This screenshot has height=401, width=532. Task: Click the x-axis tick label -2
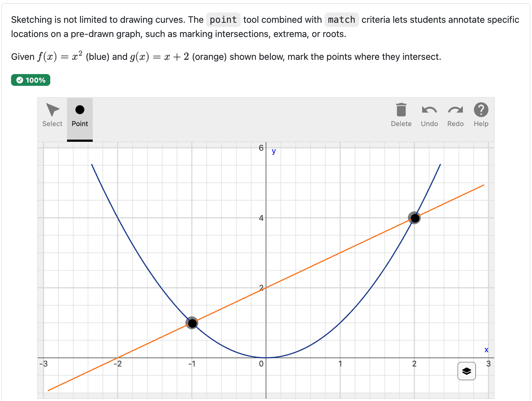coord(118,364)
